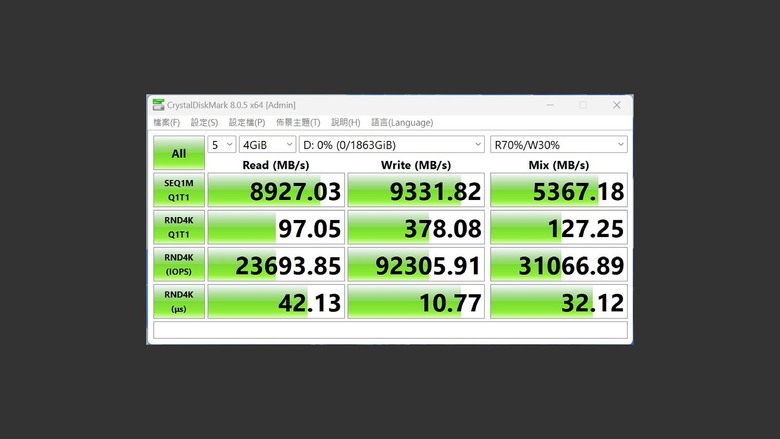This screenshot has width=780, height=439.
Task: Start the RND4K Q1T1 test
Action: coord(179,227)
